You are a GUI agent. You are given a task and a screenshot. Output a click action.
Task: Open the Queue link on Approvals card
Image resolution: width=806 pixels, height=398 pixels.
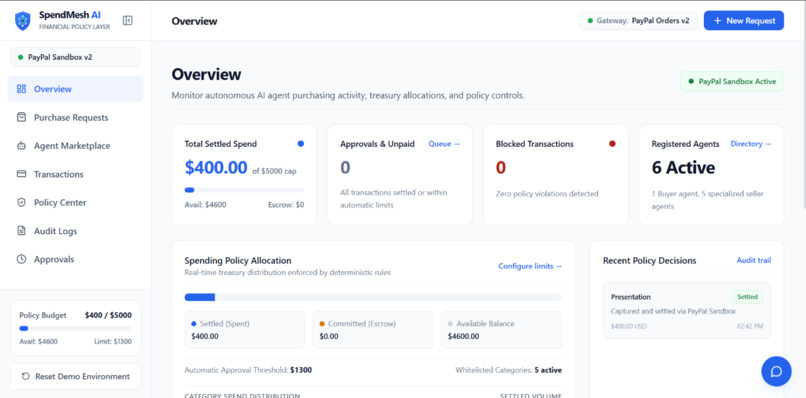(444, 144)
